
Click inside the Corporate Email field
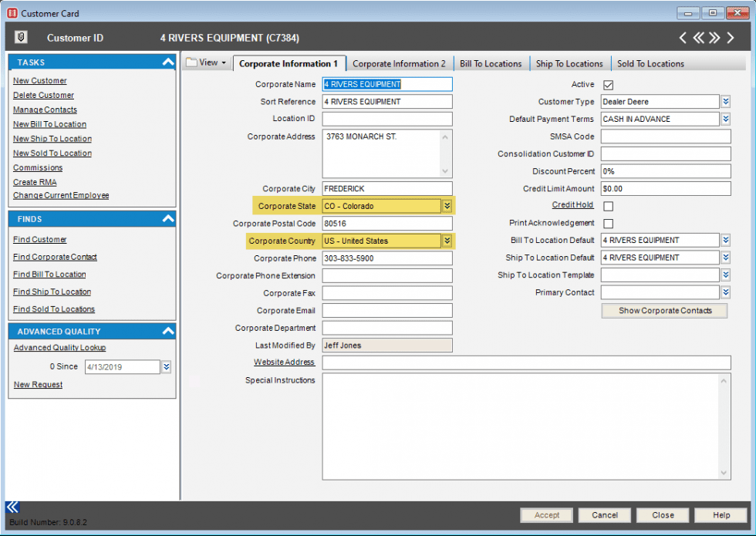coord(386,310)
